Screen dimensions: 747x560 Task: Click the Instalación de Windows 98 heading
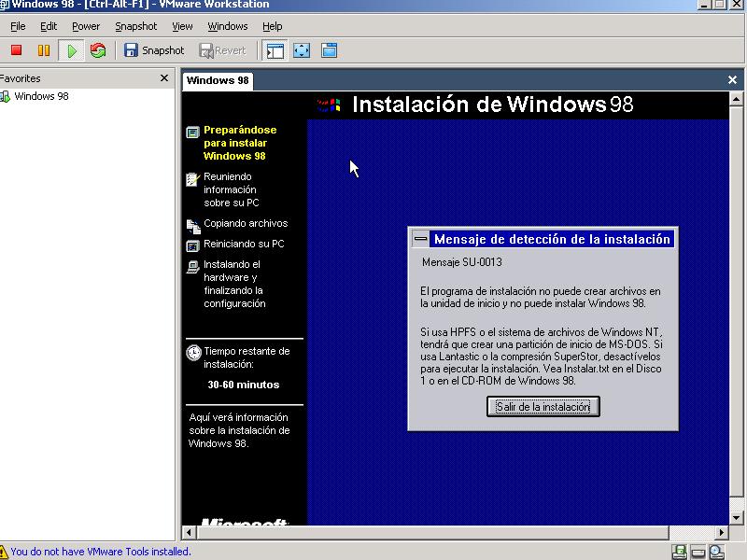[x=493, y=105]
